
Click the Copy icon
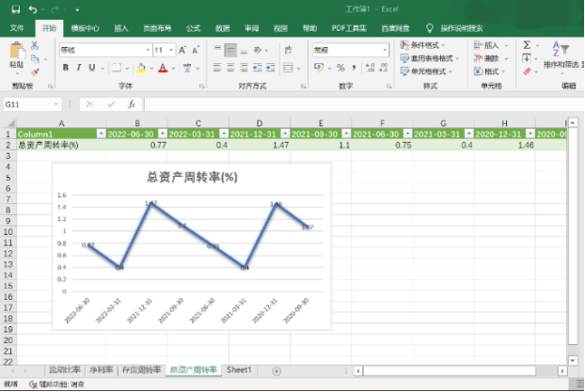(35, 58)
